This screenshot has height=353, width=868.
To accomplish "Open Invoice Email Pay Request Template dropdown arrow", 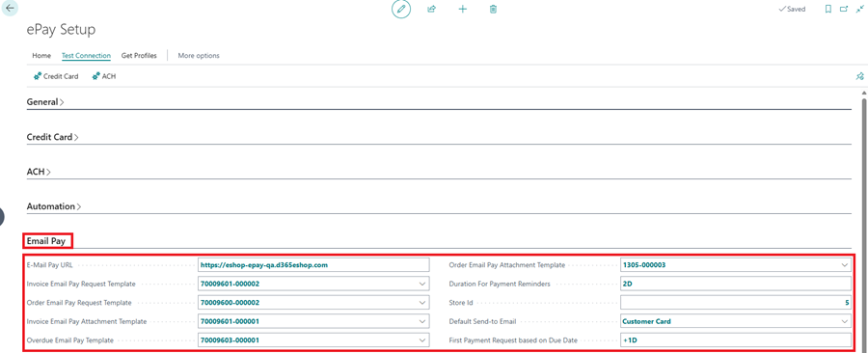I will click(x=422, y=284).
